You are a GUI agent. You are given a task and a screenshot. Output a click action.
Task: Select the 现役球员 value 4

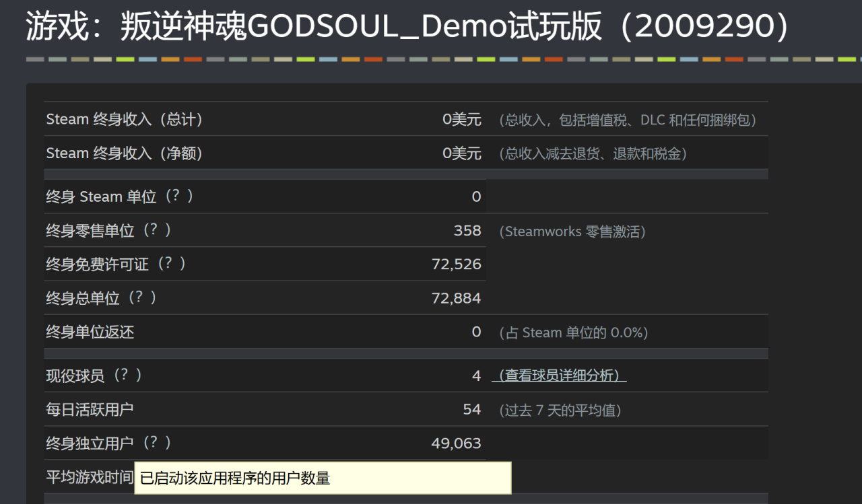[477, 376]
